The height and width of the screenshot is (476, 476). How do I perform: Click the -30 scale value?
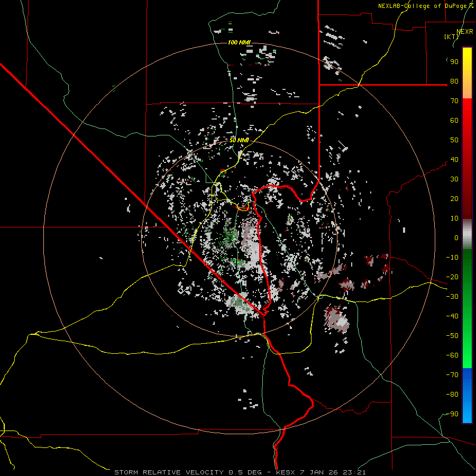click(452, 297)
